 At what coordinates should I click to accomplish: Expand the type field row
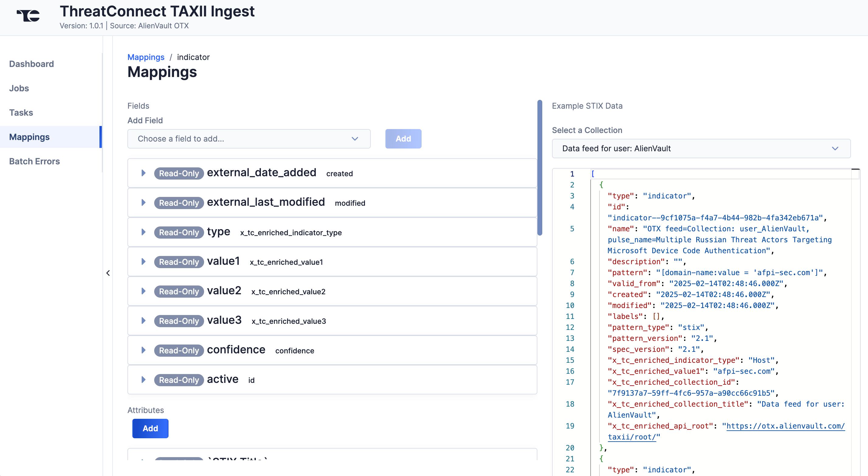[144, 232]
